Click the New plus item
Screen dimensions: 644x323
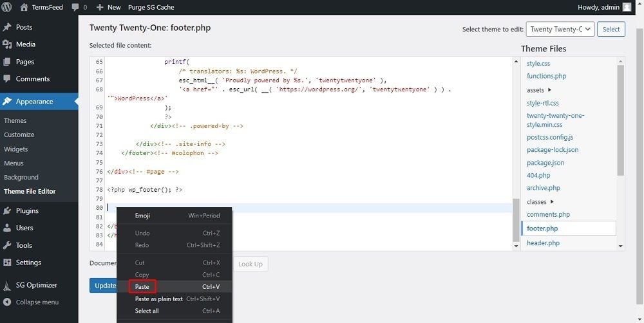click(x=108, y=7)
